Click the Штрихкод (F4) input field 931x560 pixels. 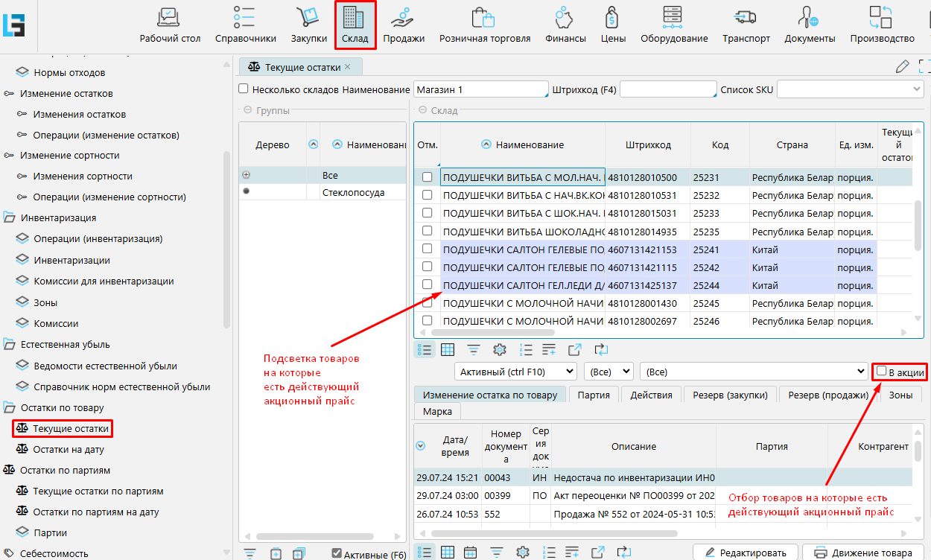point(667,89)
